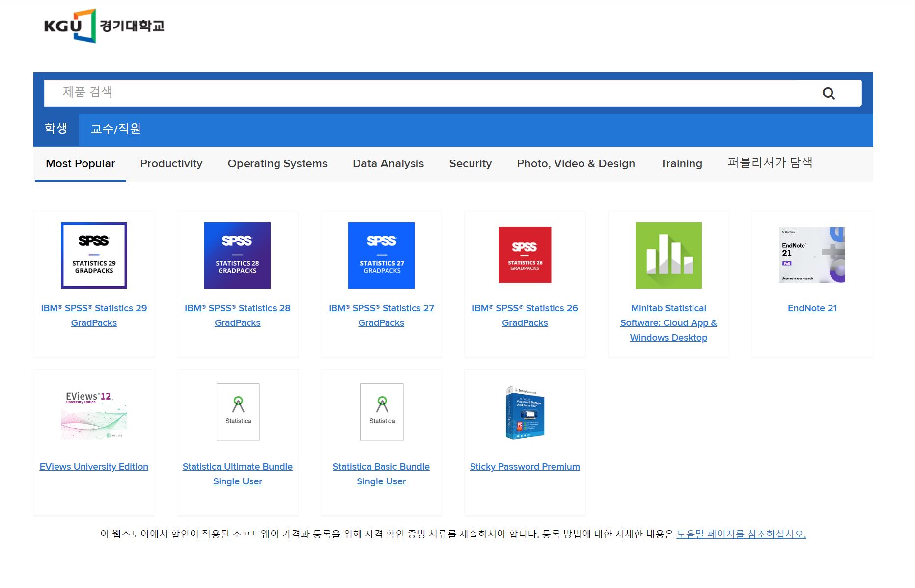Open the Data Analysis category

pos(388,164)
